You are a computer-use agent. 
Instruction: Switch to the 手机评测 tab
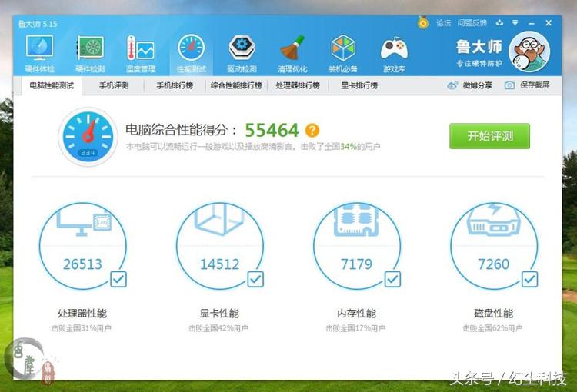pyautogui.click(x=114, y=85)
